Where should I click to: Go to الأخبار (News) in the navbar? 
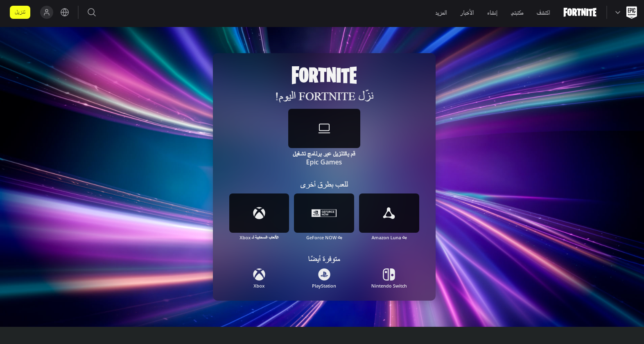[467, 13]
